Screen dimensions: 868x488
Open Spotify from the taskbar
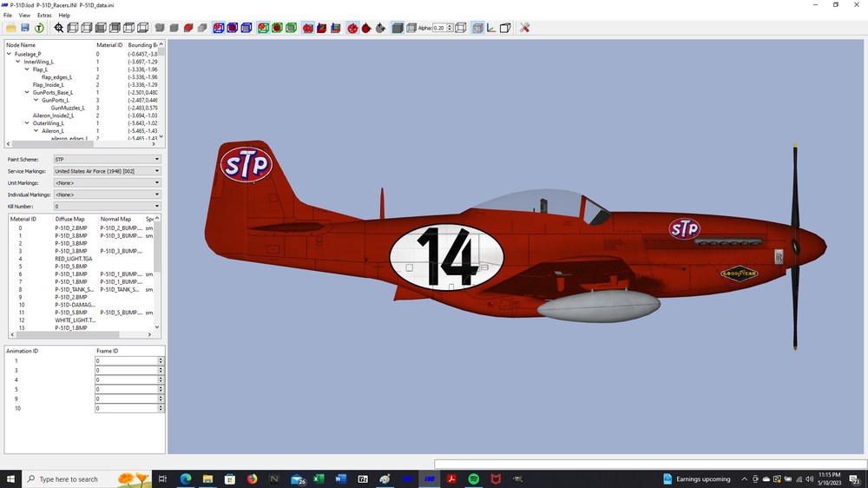pyautogui.click(x=473, y=479)
